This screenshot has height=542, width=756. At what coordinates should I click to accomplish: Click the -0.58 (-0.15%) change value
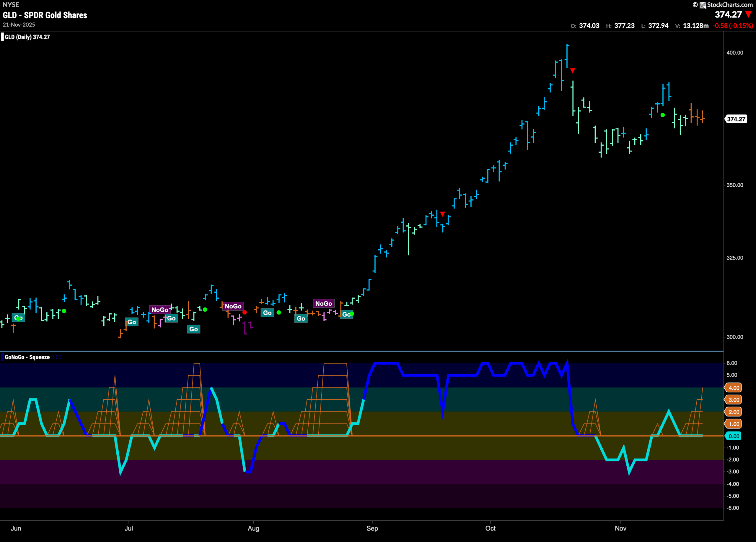pyautogui.click(x=733, y=26)
